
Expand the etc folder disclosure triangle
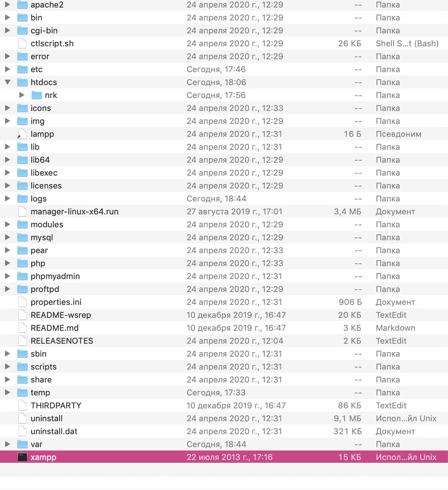click(x=8, y=69)
